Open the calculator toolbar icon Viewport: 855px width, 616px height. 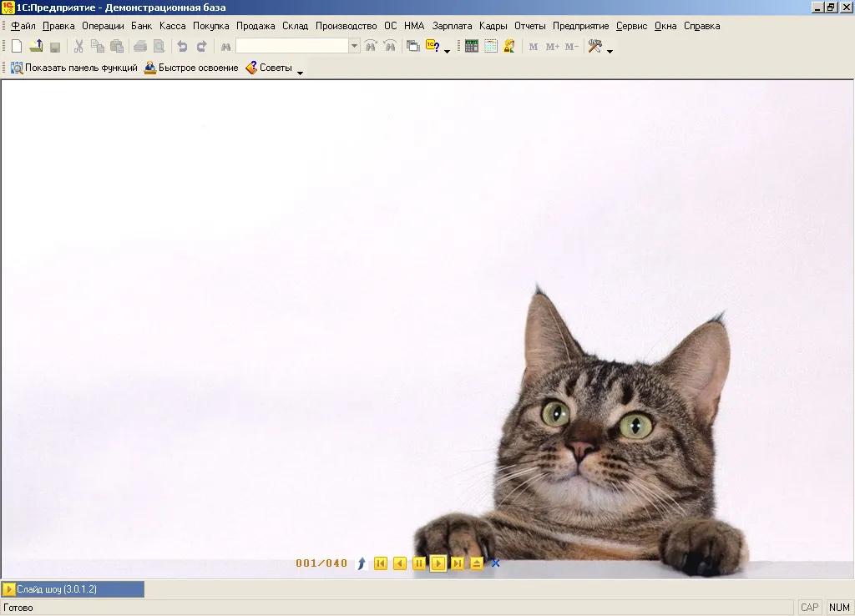coord(472,47)
